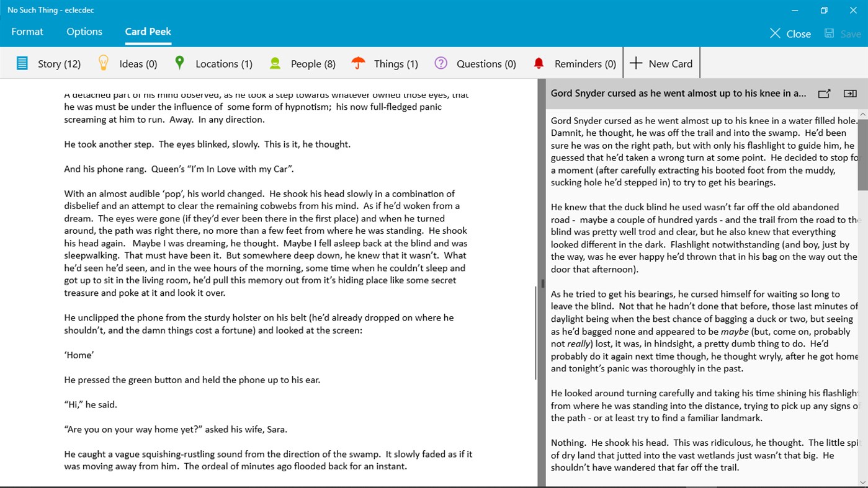Screen dimensions: 868x488
Task: Click the Ideas lightbulb icon
Action: click(x=104, y=63)
